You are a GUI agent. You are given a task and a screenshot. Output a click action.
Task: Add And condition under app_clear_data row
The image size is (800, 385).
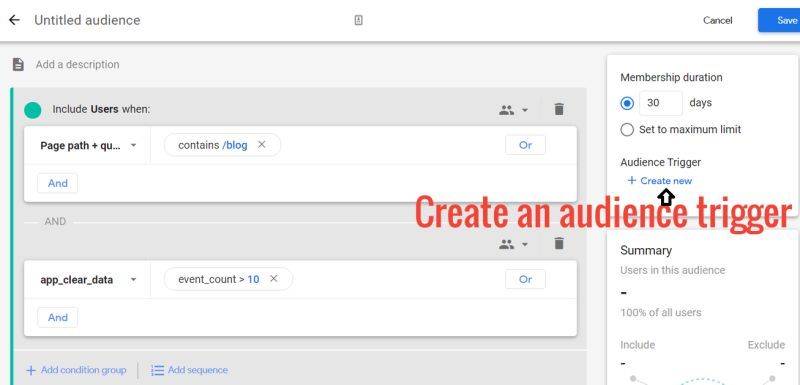[x=58, y=317]
